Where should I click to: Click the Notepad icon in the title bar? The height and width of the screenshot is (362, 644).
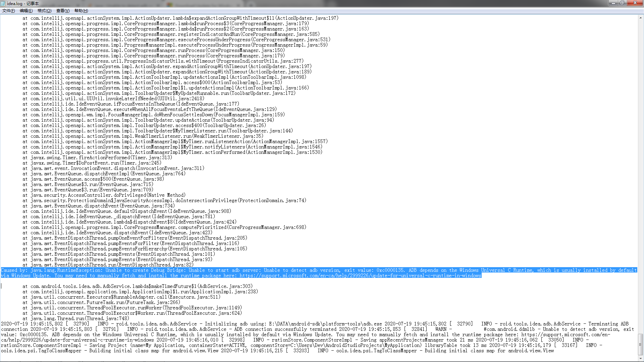[3, 3]
